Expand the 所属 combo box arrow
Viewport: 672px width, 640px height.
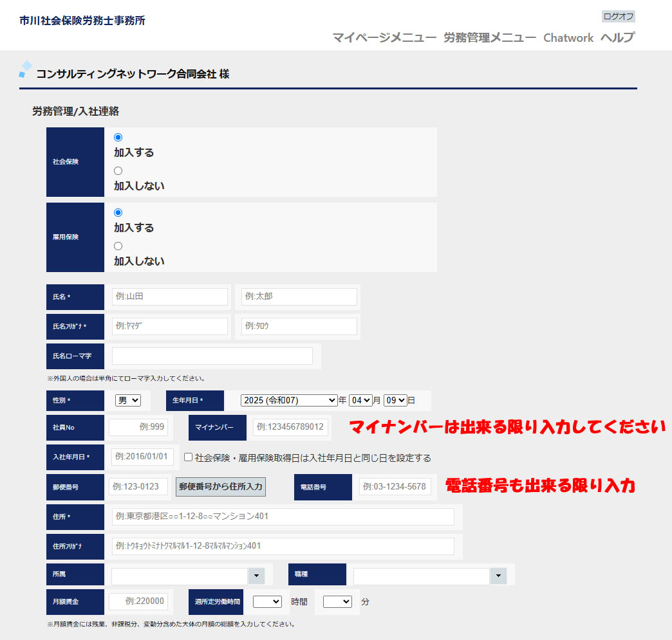pos(256,576)
